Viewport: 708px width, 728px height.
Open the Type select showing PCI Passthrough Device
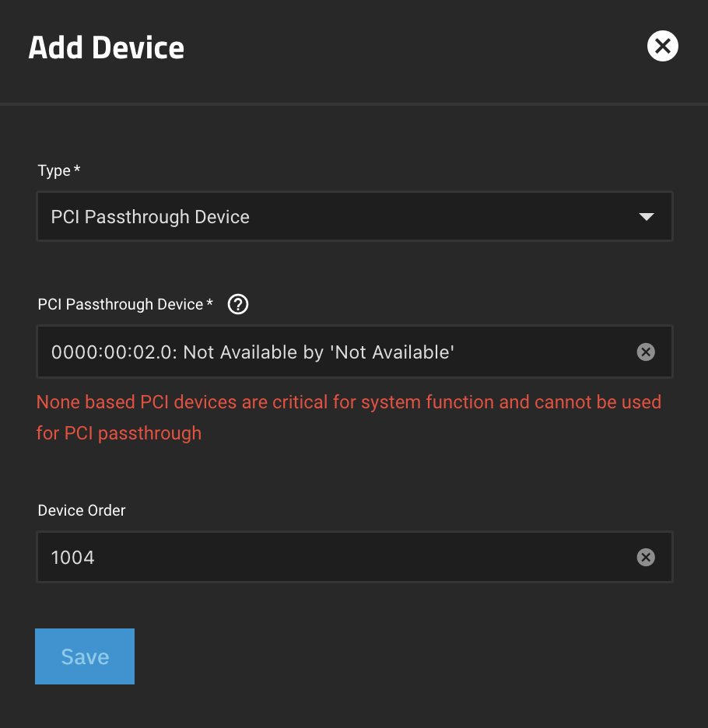coord(355,216)
